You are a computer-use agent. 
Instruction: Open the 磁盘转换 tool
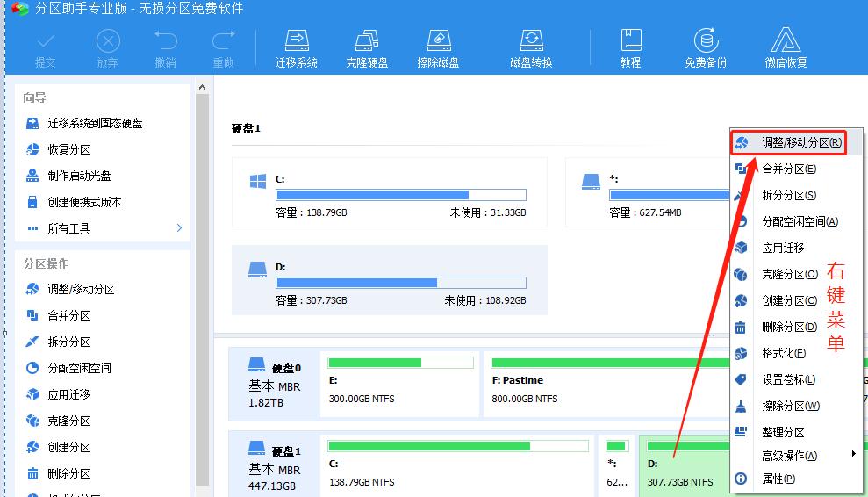pos(532,49)
